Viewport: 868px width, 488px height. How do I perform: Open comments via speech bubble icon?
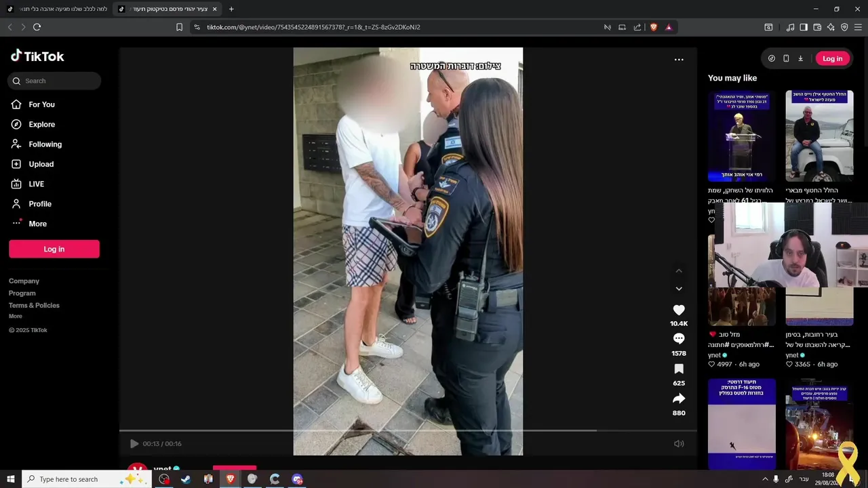pyautogui.click(x=679, y=339)
